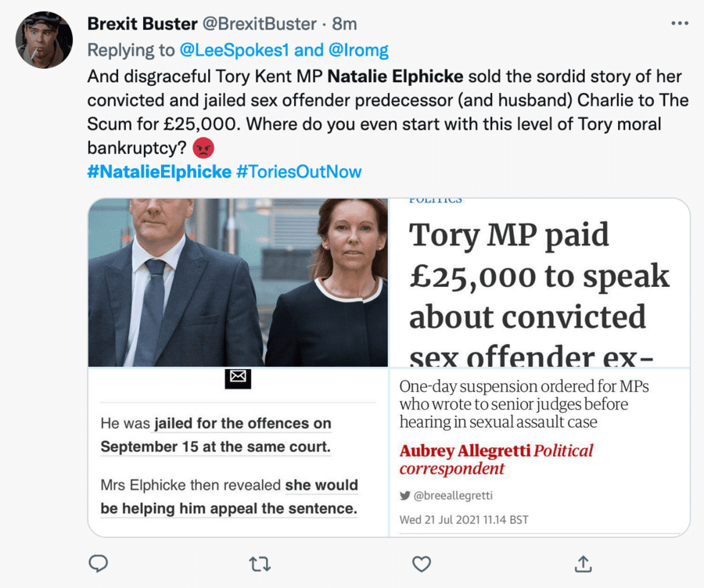The height and width of the screenshot is (588, 704).
Task: Click the angry face emoji in the tweet
Action: [x=203, y=148]
